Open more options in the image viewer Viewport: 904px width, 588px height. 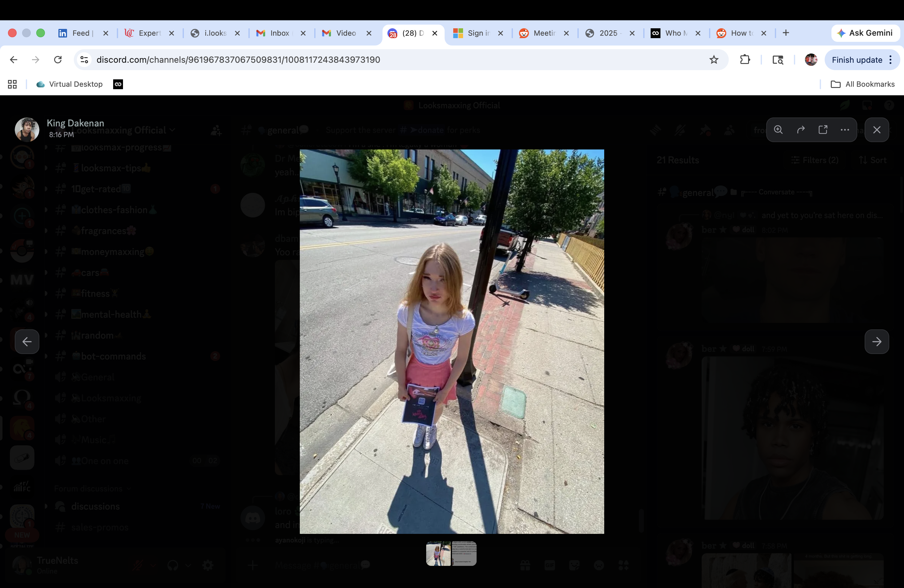845,130
